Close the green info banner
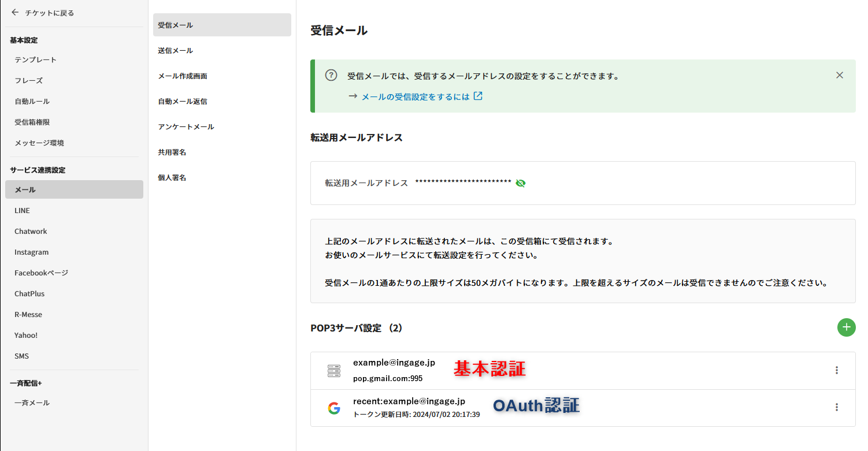Screen dimensions: 868x451 tap(840, 75)
